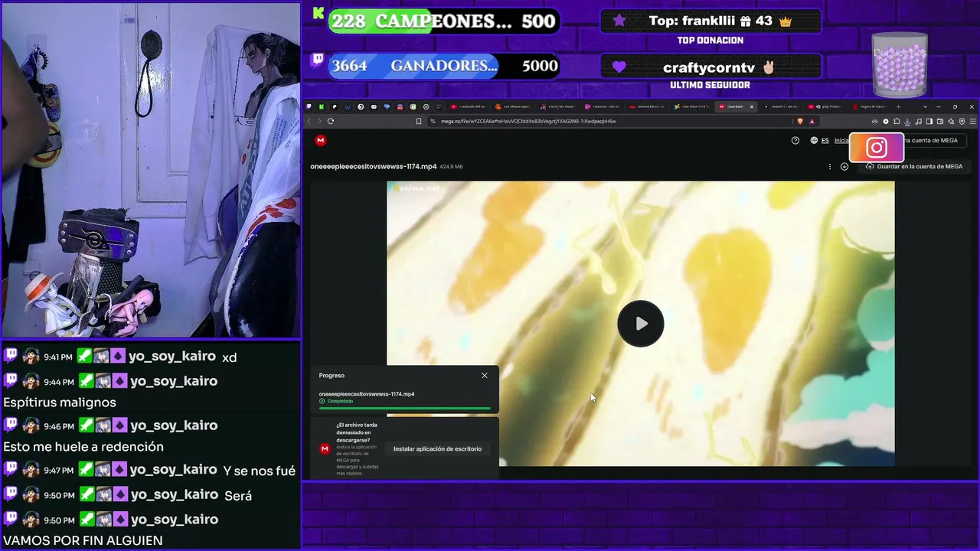Click the green download progress bar
This screenshot has height=551, width=980.
405,409
